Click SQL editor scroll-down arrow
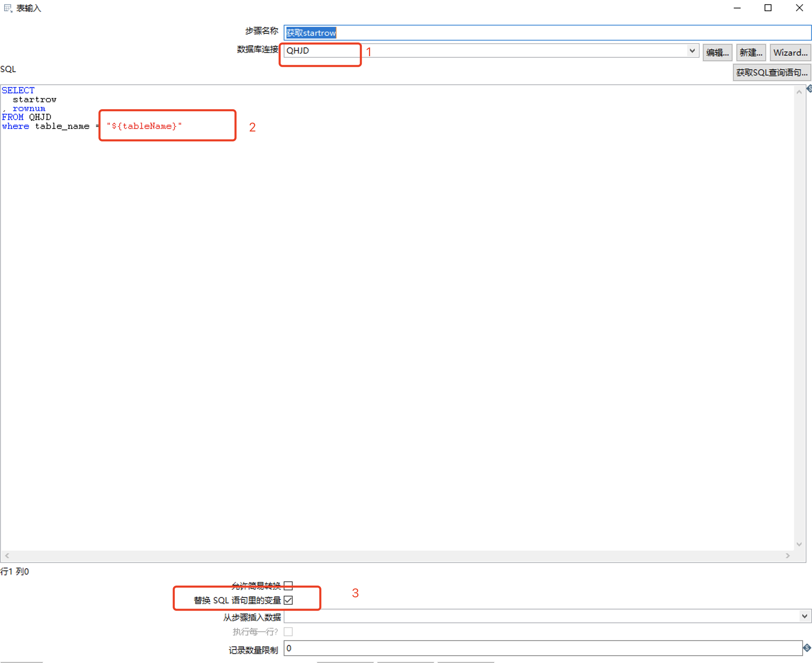The width and height of the screenshot is (812, 663). [799, 544]
